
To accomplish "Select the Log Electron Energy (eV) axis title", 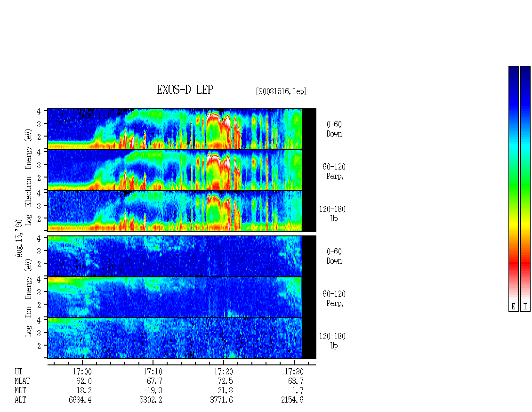I will tap(28, 177).
